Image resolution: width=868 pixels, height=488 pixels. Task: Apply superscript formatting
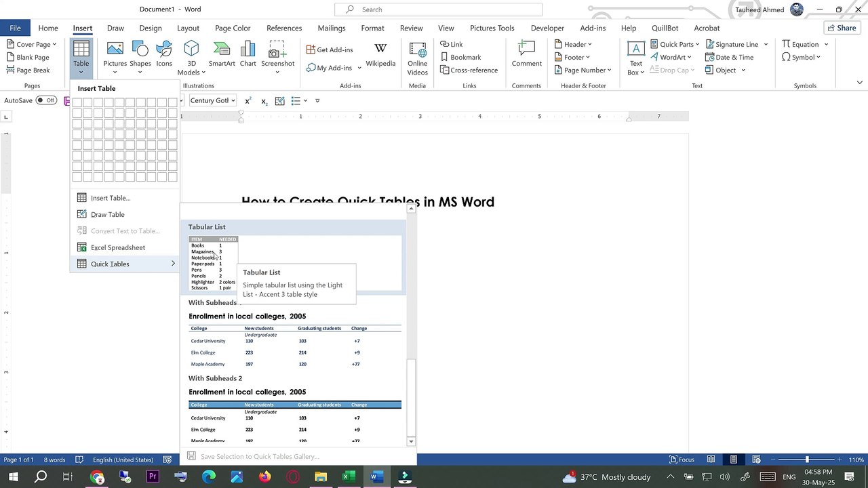point(248,100)
